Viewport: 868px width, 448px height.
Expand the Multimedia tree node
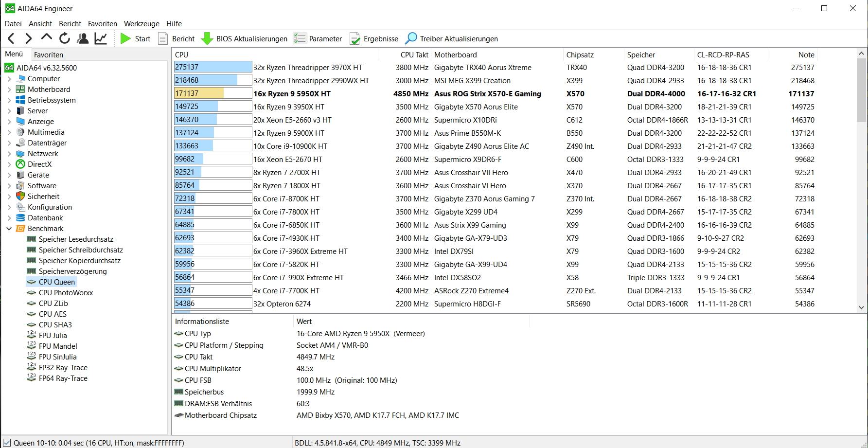9,132
